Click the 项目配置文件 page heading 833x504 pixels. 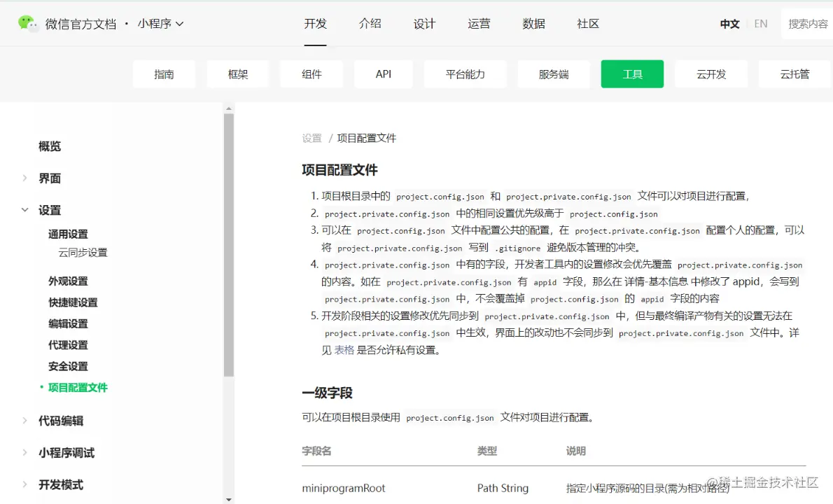click(340, 170)
